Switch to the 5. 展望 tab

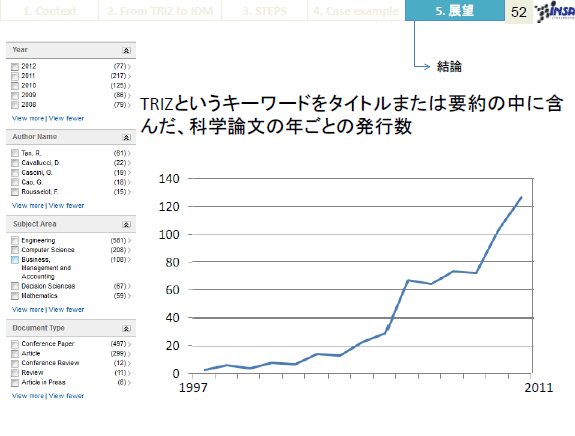coord(455,11)
